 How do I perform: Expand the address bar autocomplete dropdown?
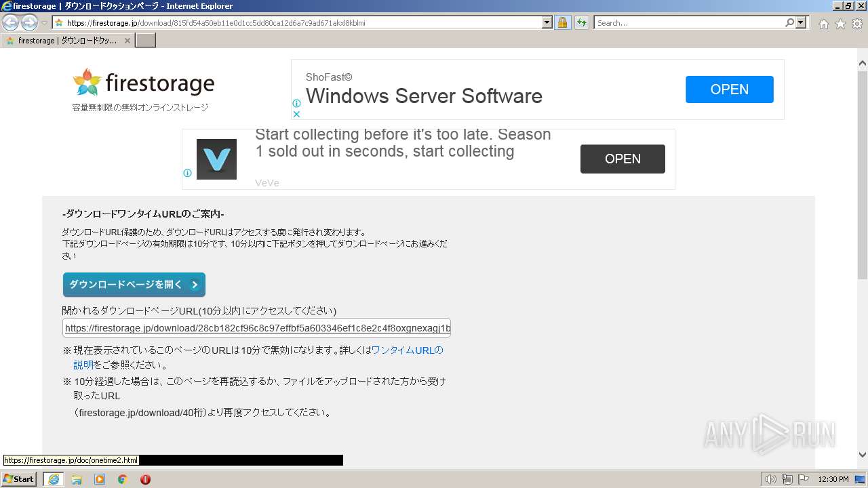point(547,22)
